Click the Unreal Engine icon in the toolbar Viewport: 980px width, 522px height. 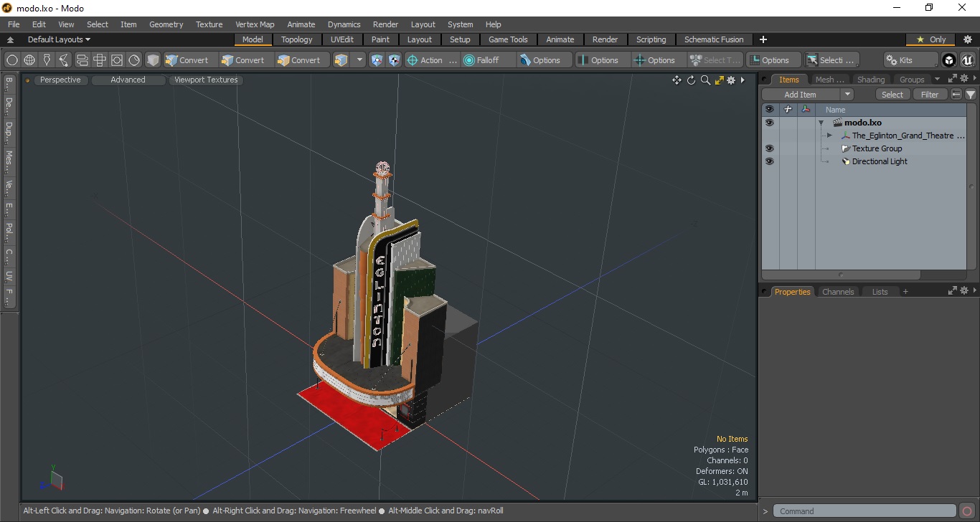coord(967,60)
